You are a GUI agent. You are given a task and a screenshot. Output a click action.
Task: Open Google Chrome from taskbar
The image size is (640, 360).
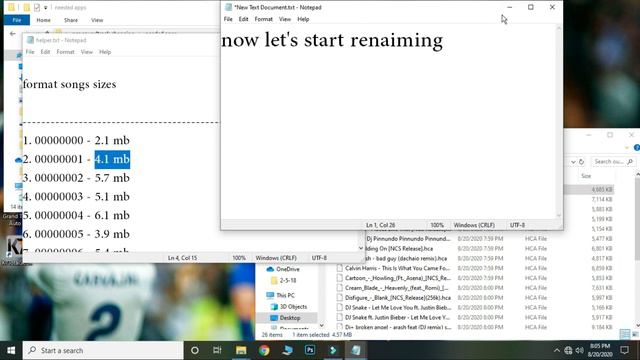coord(264,350)
